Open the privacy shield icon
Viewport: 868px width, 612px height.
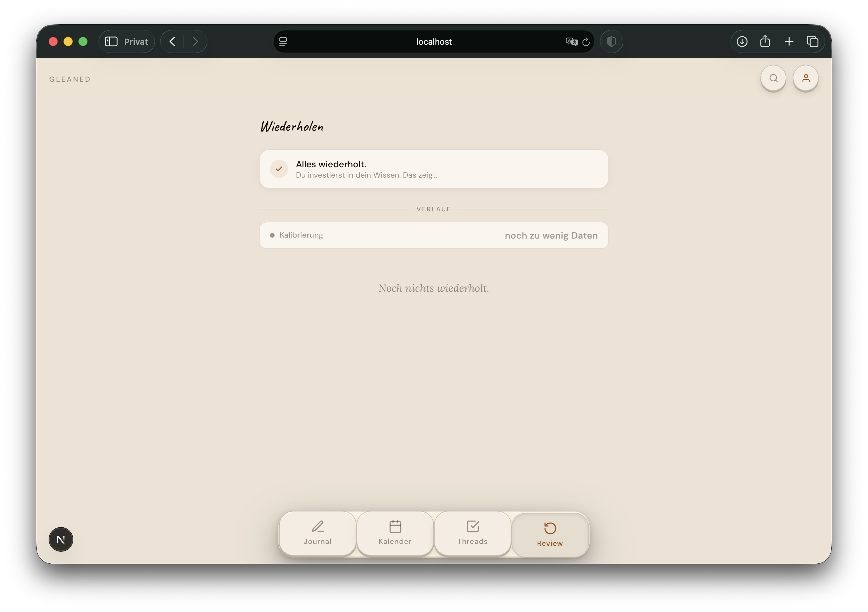tap(611, 41)
